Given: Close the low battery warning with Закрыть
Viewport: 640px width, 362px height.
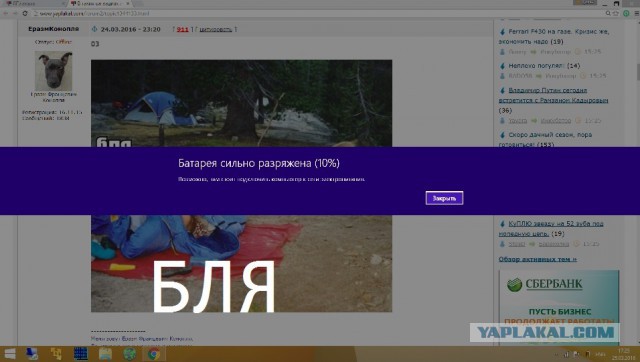Looking at the screenshot, I should [444, 198].
